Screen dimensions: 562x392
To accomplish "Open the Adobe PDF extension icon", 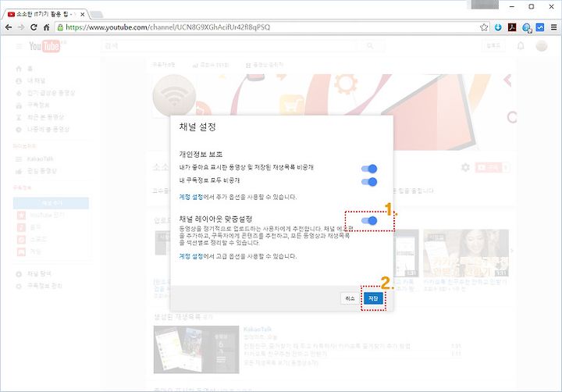I will coord(512,27).
